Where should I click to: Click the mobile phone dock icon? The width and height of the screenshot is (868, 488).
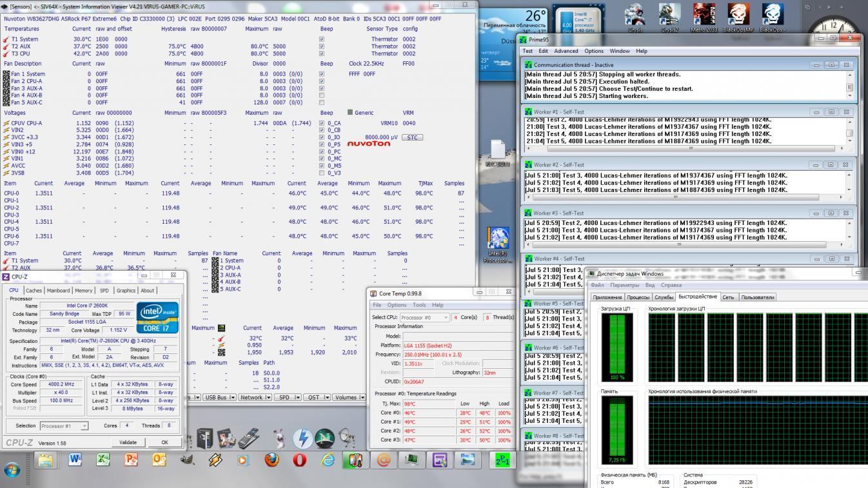(249, 438)
